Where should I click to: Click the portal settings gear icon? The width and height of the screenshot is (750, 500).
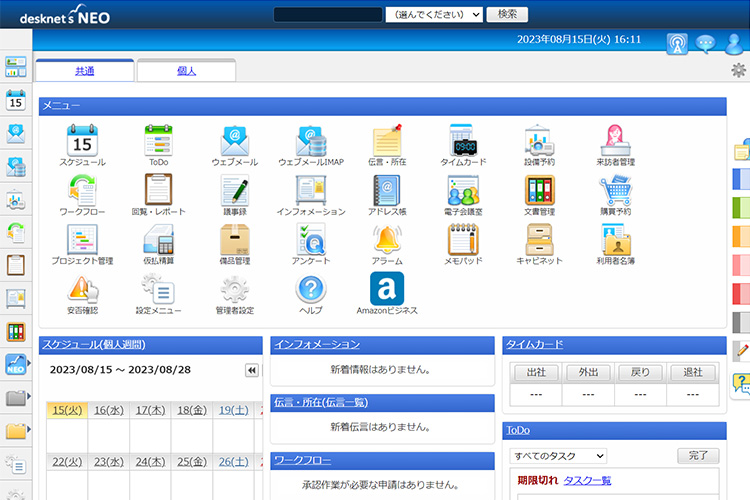pyautogui.click(x=738, y=70)
